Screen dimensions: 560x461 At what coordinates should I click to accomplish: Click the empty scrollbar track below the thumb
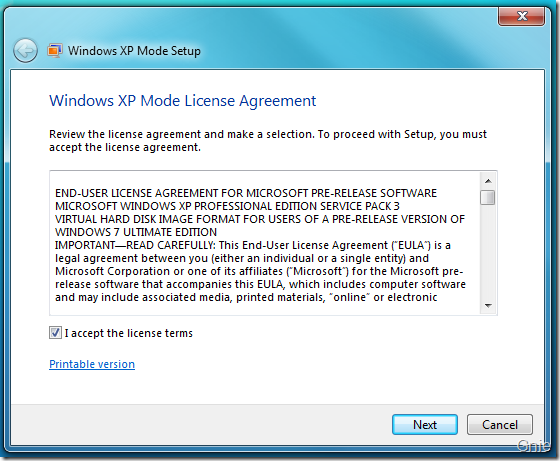[x=488, y=252]
